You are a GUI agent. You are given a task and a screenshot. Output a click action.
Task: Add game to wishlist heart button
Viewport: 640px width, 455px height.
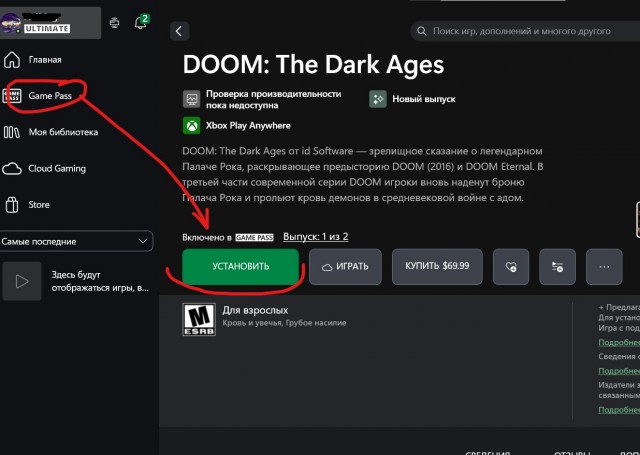point(511,267)
